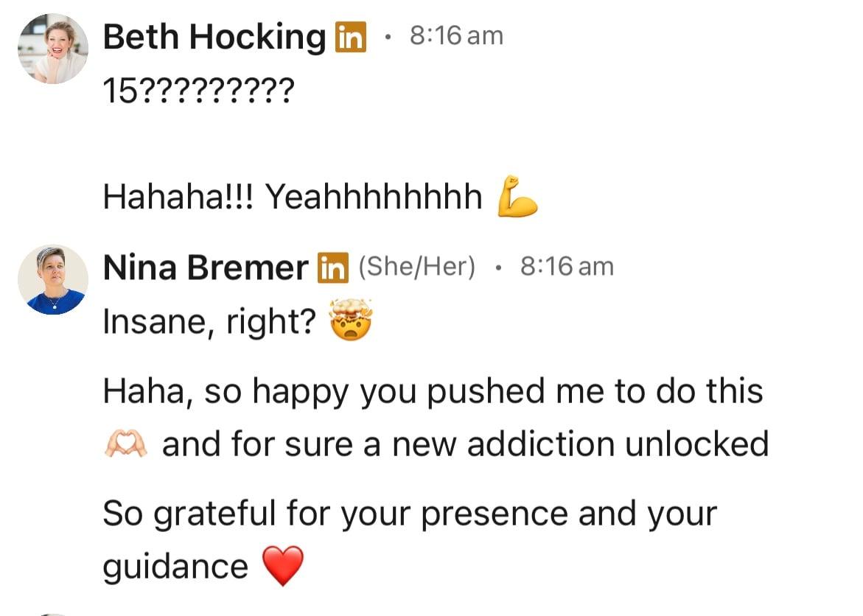Select the "15?????????" message
863x616 pixels.
(198, 91)
